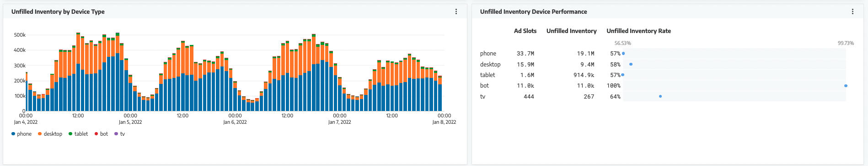Viewport: 868px width, 166px height.
Task: Click the Jan 8, 2022 axis label
Action: (444, 122)
